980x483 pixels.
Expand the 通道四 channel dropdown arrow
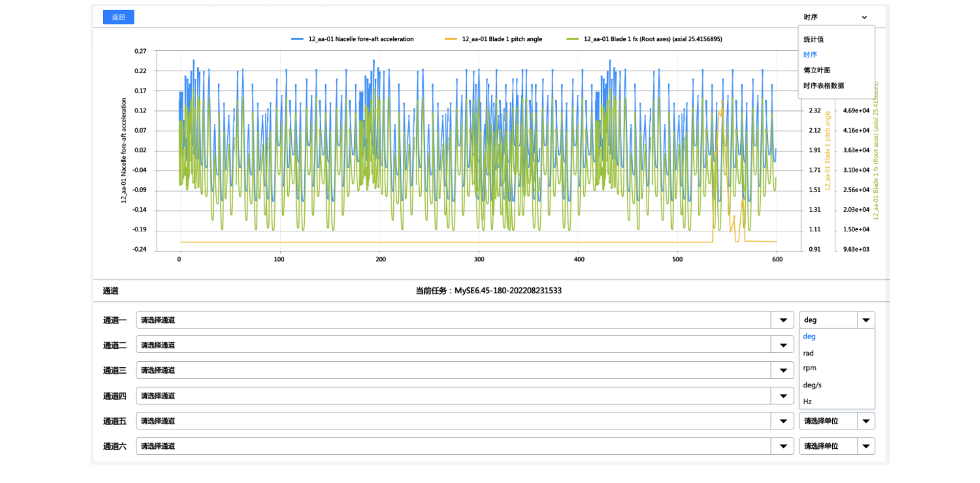coord(783,396)
